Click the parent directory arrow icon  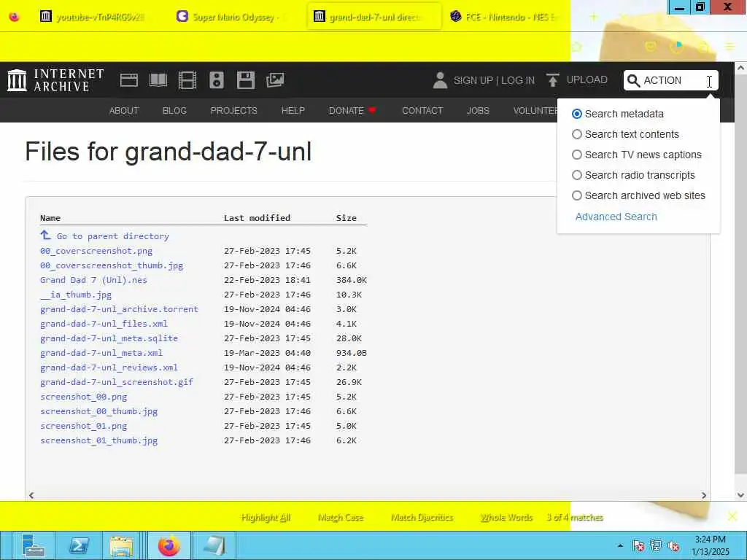coord(45,236)
